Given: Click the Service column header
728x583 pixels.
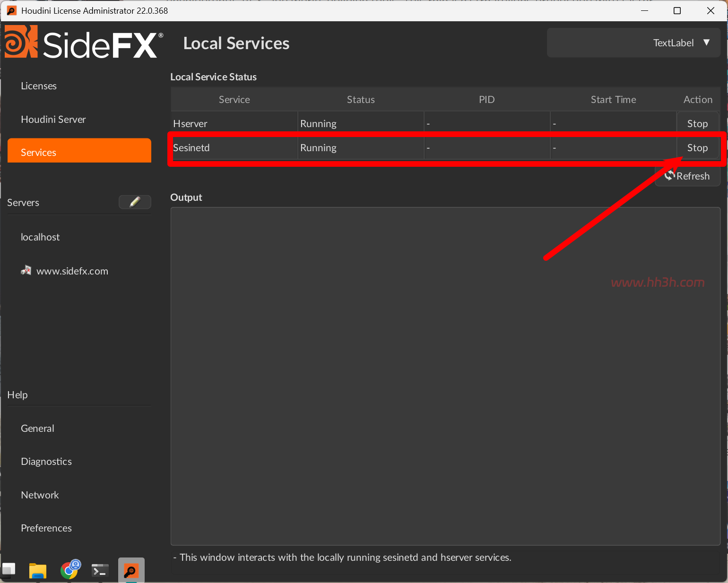Looking at the screenshot, I should (234, 100).
